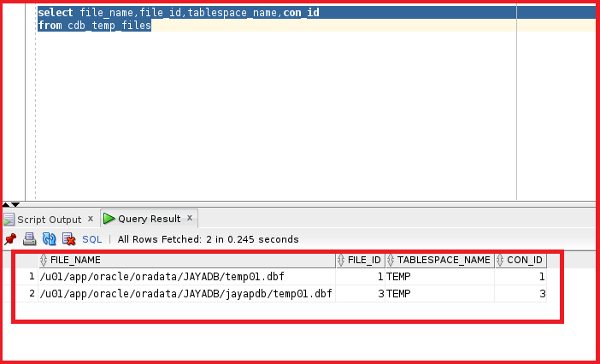Select the FILE_ID value 3 cell
The image size is (600, 364).
(x=360, y=294)
